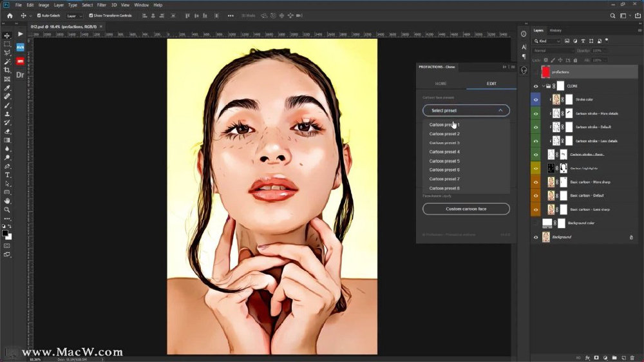Select the red profactions layer thumbnail
Viewport: 644px width, 362px height.
[x=545, y=72]
